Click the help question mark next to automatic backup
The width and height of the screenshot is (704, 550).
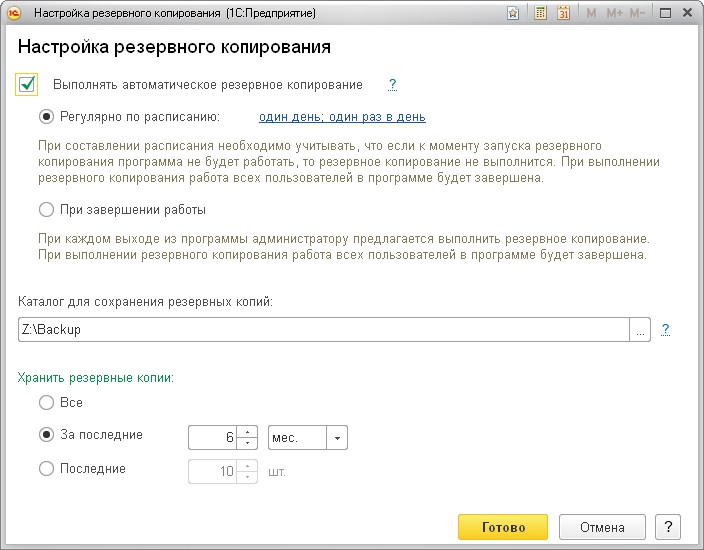(393, 85)
